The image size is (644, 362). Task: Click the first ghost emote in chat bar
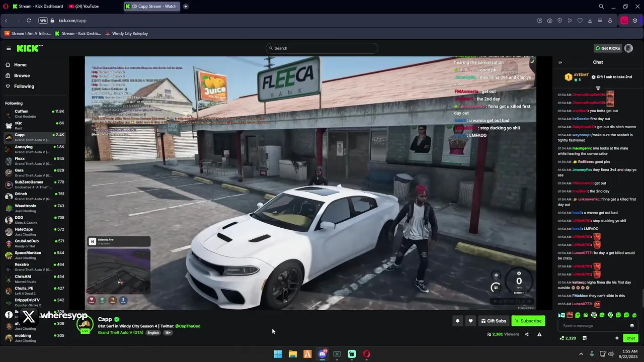561,315
